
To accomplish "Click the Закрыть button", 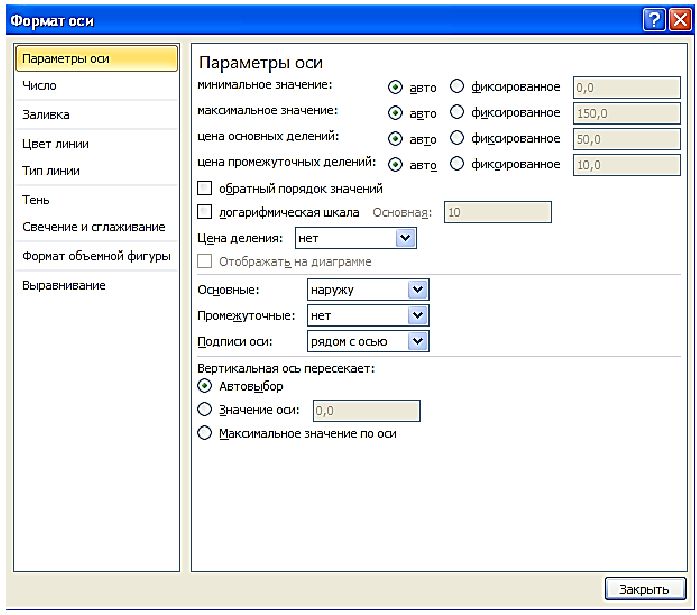I will click(x=645, y=589).
